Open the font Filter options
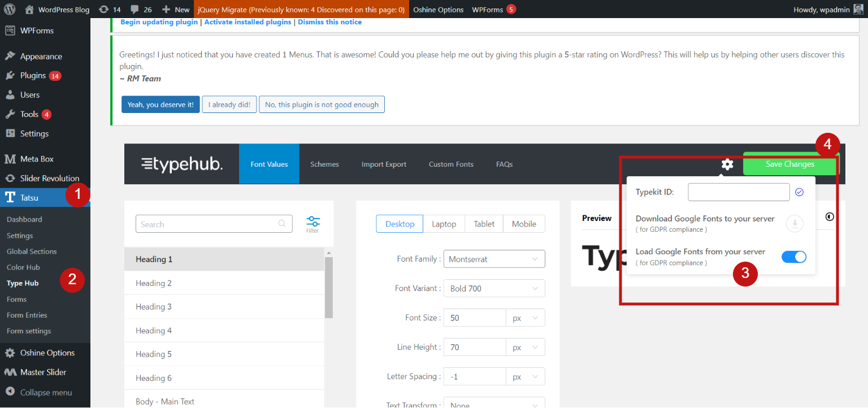Image resolution: width=868 pixels, height=408 pixels. point(313,224)
